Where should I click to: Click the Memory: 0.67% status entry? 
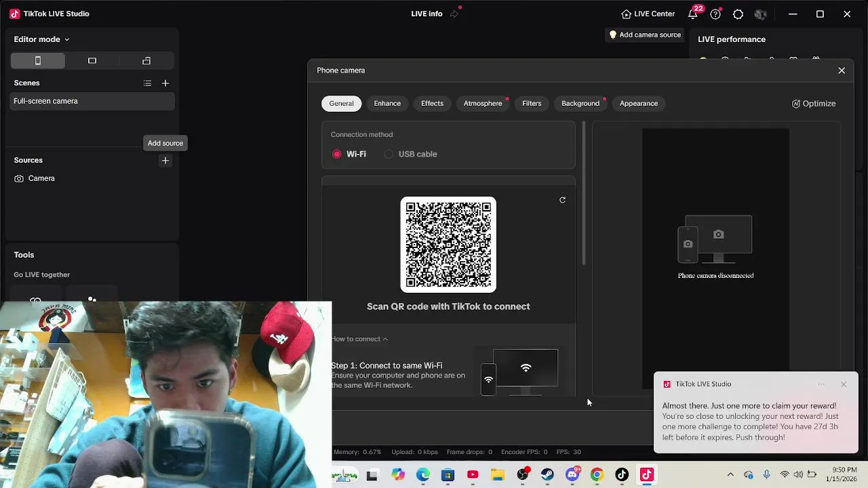coord(357,452)
